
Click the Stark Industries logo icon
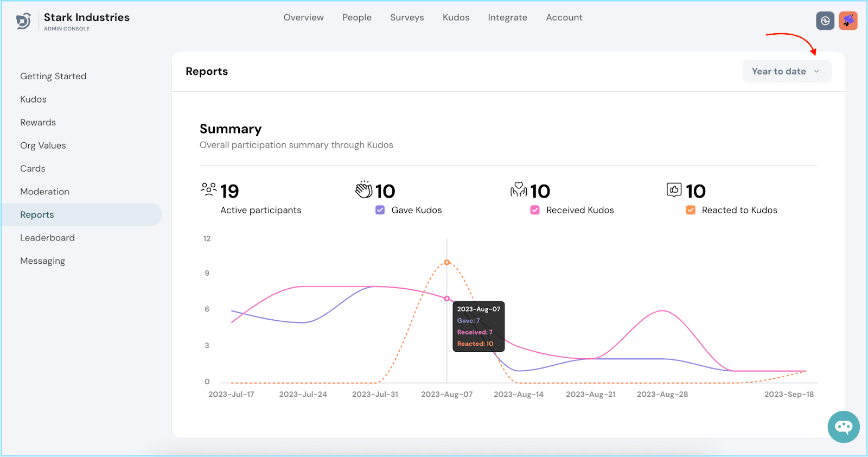pos(23,21)
